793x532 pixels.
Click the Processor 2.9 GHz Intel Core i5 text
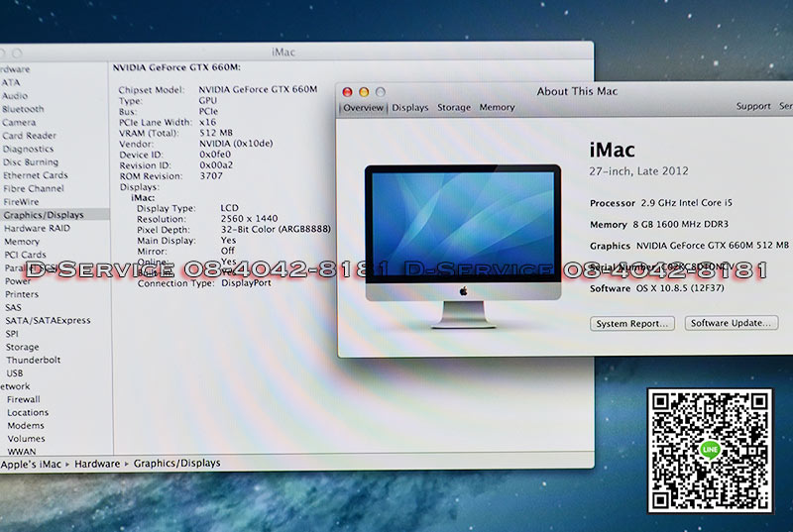661,202
